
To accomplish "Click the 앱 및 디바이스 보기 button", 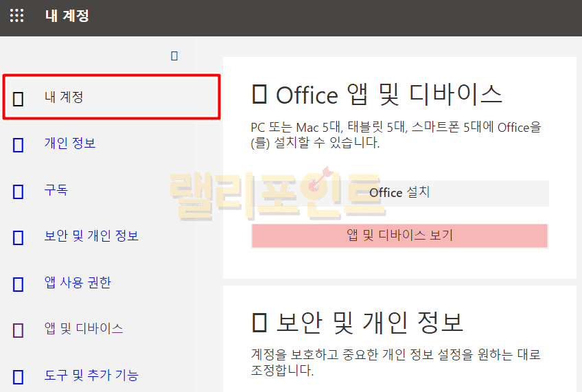I will tap(399, 235).
